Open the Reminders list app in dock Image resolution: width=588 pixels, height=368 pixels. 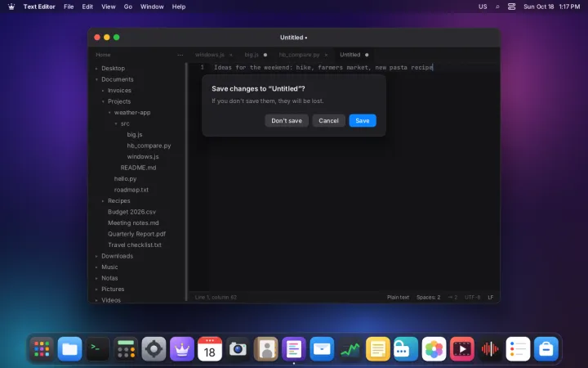[518, 349]
